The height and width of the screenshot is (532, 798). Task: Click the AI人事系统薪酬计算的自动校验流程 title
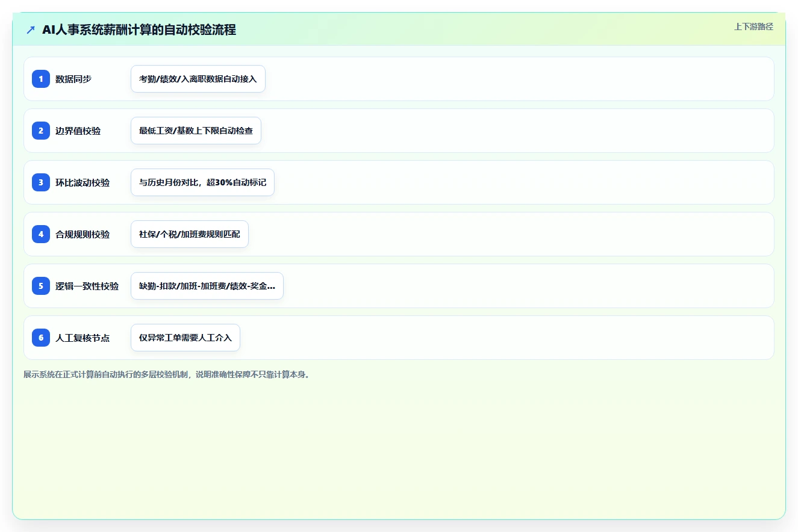139,29
